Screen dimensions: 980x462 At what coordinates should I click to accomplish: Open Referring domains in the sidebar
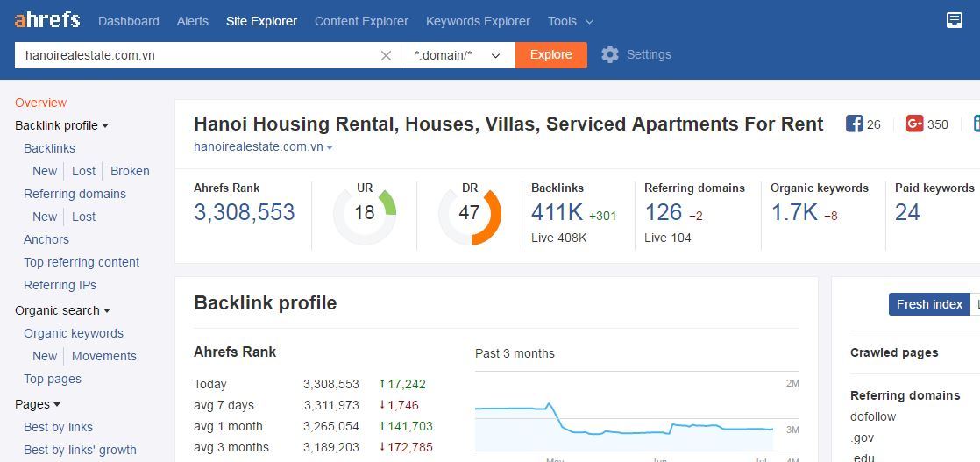coord(75,194)
